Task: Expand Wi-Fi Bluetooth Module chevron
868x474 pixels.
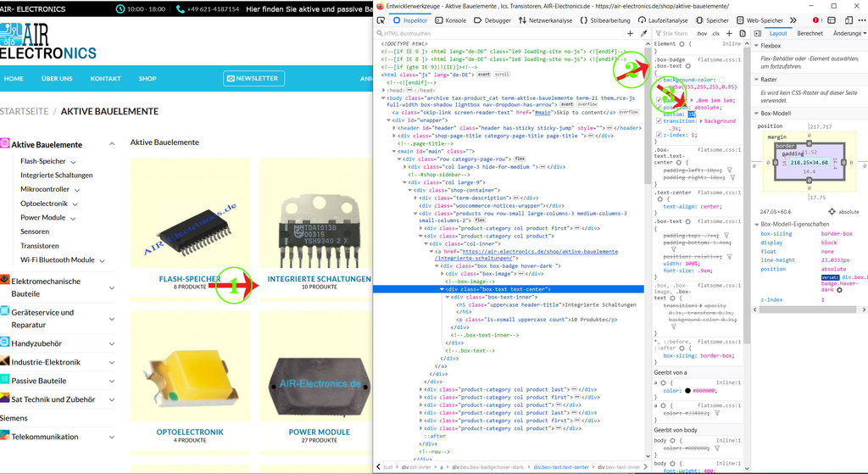Action: (x=102, y=260)
